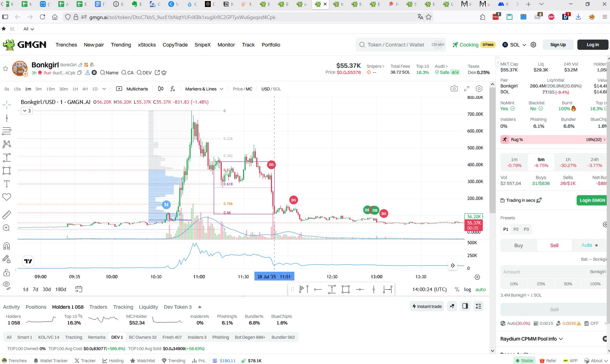Click the row height list icon

pos(478,306)
